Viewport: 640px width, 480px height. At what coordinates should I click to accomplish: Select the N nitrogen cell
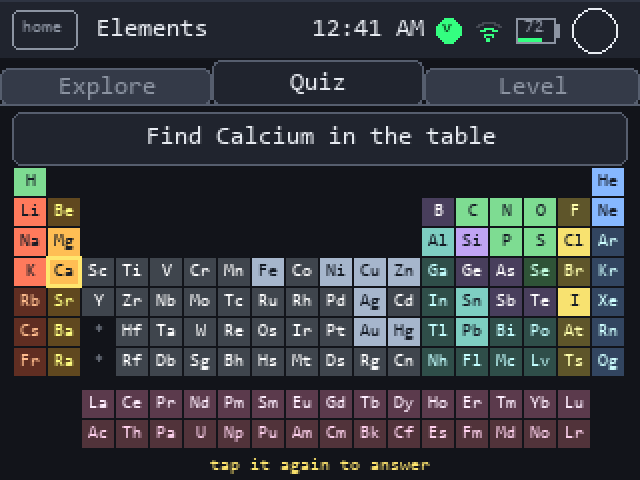point(506,212)
